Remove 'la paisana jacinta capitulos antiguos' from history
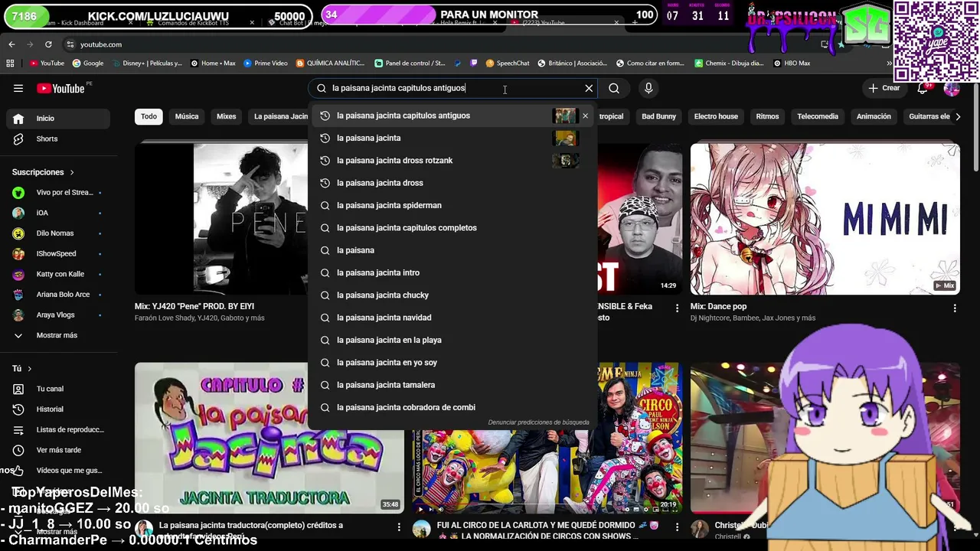980x551 pixels. [585, 116]
